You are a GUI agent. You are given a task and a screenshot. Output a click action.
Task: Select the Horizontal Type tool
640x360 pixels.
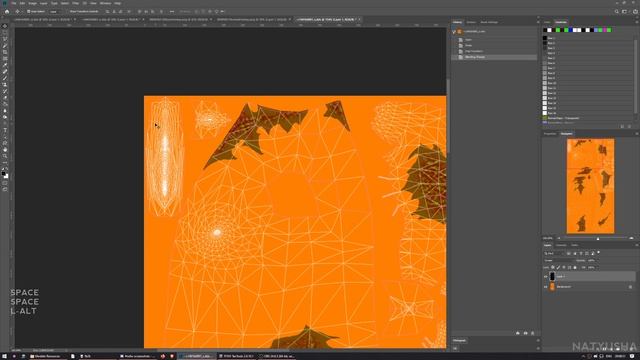pyautogui.click(x=5, y=131)
